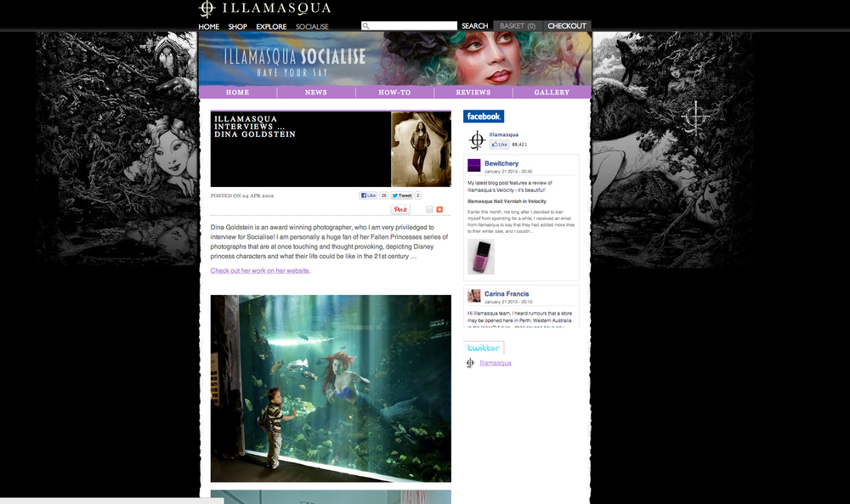
Task: Open the Illamasqua Twitter handle link
Action: pos(496,363)
